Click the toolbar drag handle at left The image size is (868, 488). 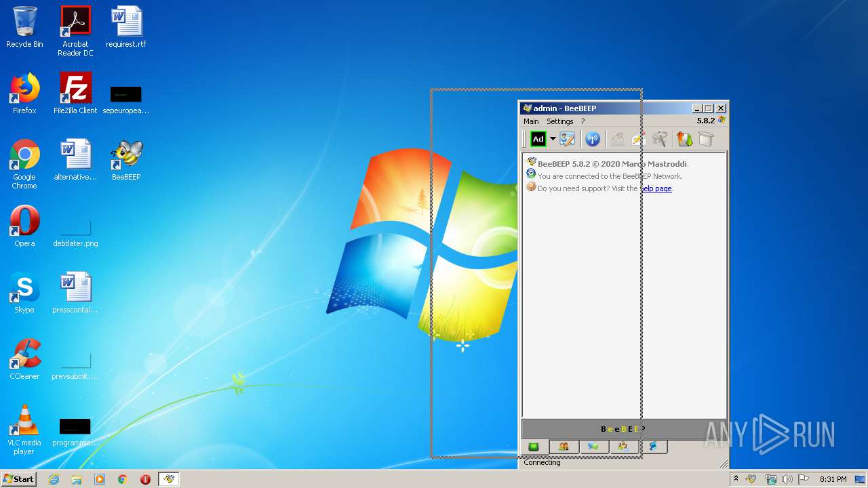(524, 139)
